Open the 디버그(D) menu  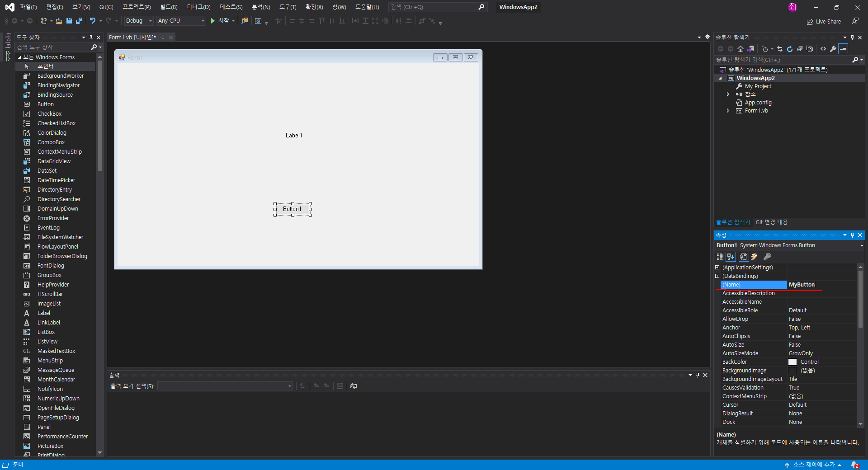[x=199, y=7]
